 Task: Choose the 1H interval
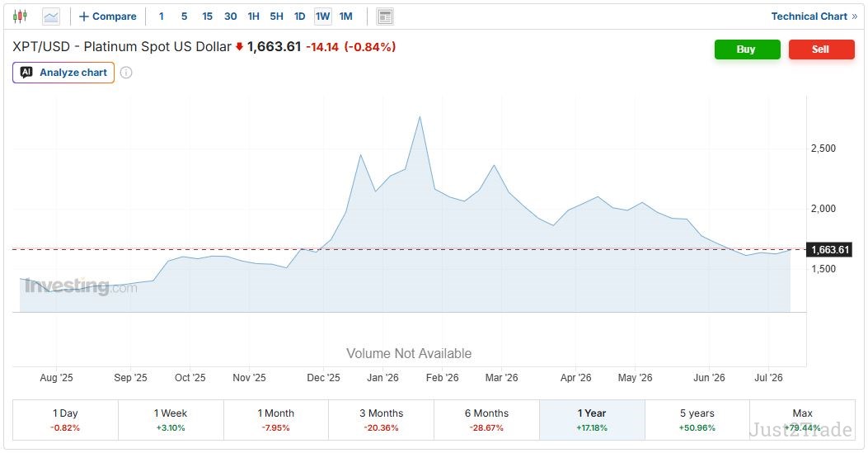[254, 17]
